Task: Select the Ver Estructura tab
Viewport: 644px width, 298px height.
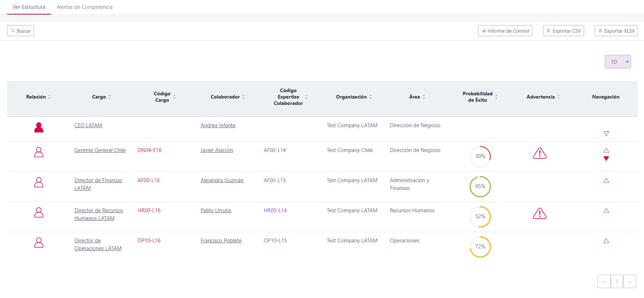Action: click(x=29, y=7)
